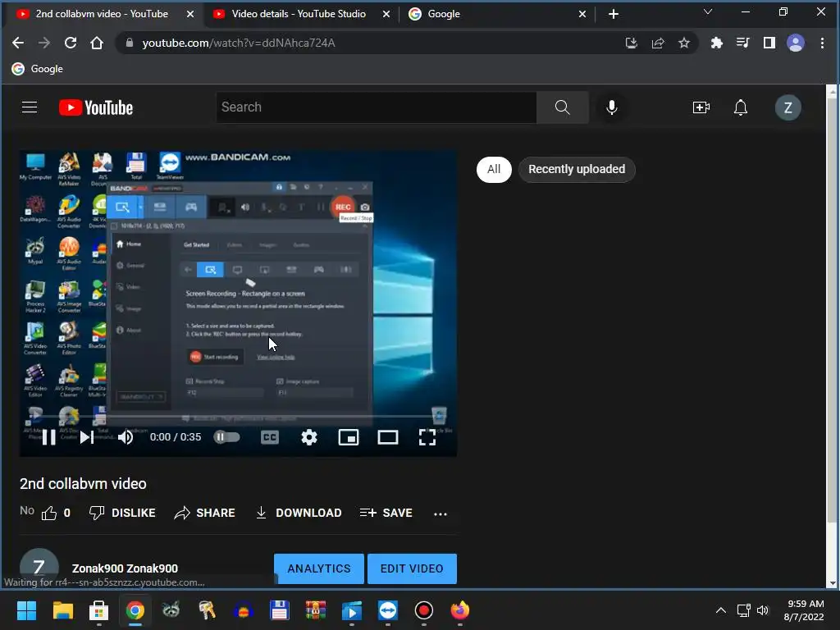Open the system volume tray icon
Image resolution: width=840 pixels, height=630 pixels.
(762, 610)
